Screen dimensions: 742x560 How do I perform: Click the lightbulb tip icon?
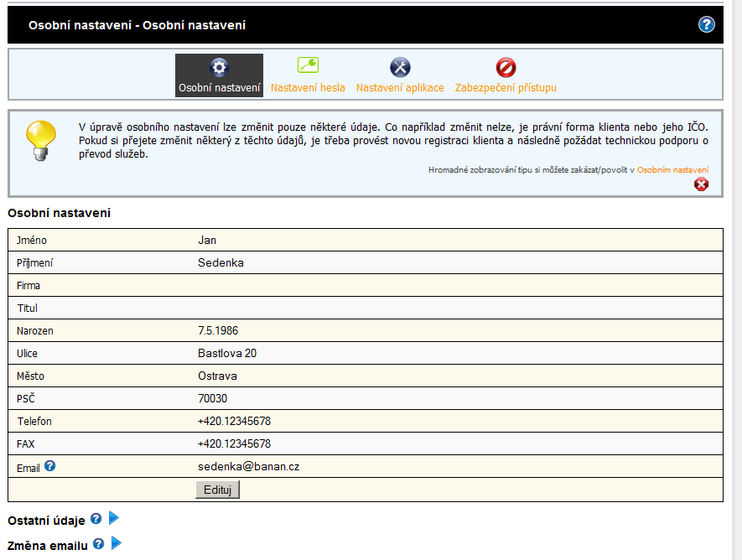point(41,138)
